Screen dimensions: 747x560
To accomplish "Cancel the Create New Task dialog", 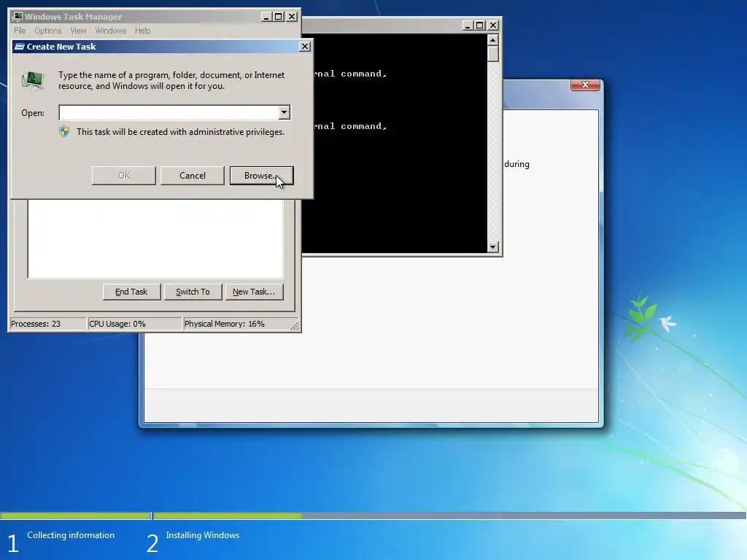I will (x=193, y=175).
